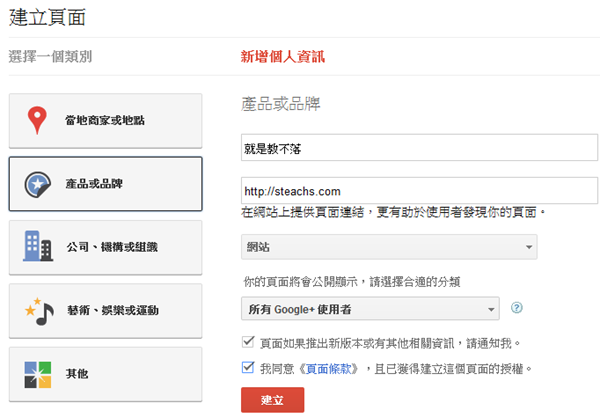Screen dimensions: 600x418
Task: Click the blue office building icon
Action: [38, 246]
